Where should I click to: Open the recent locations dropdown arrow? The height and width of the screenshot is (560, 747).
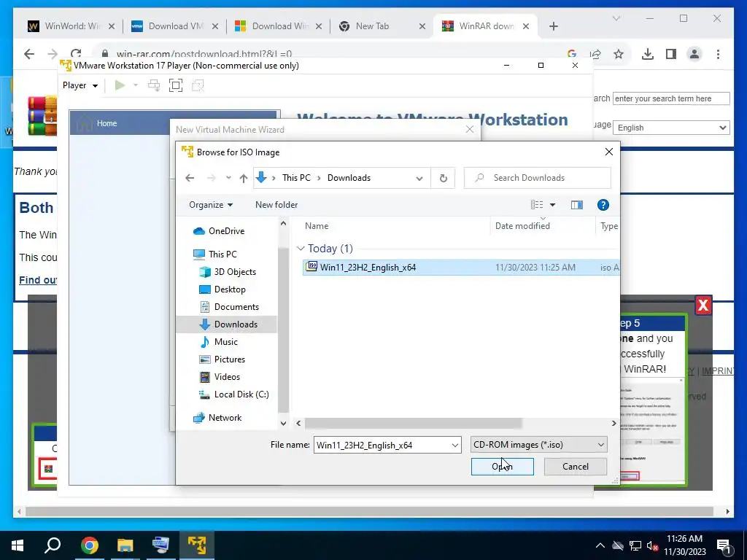click(x=228, y=178)
